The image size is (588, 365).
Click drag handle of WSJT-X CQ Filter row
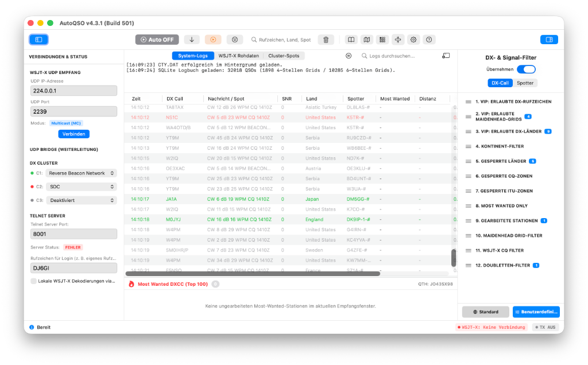[469, 250]
